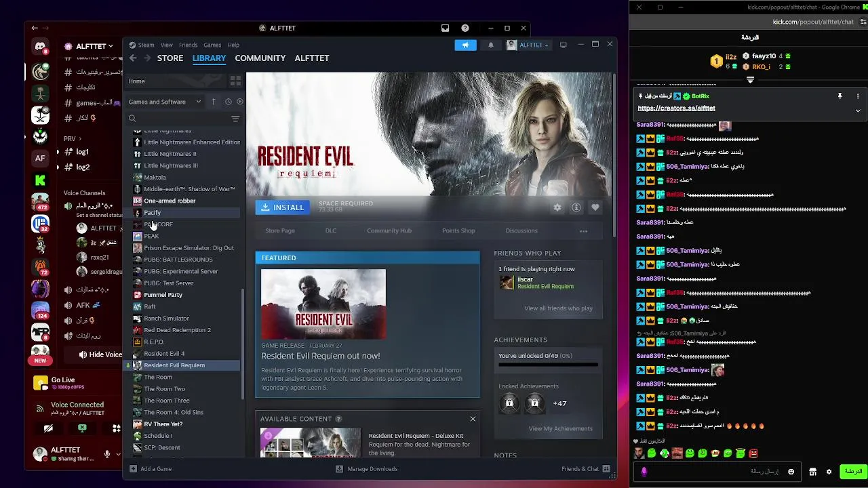Click the INSTALL button
The height and width of the screenshot is (488, 868).
283,207
